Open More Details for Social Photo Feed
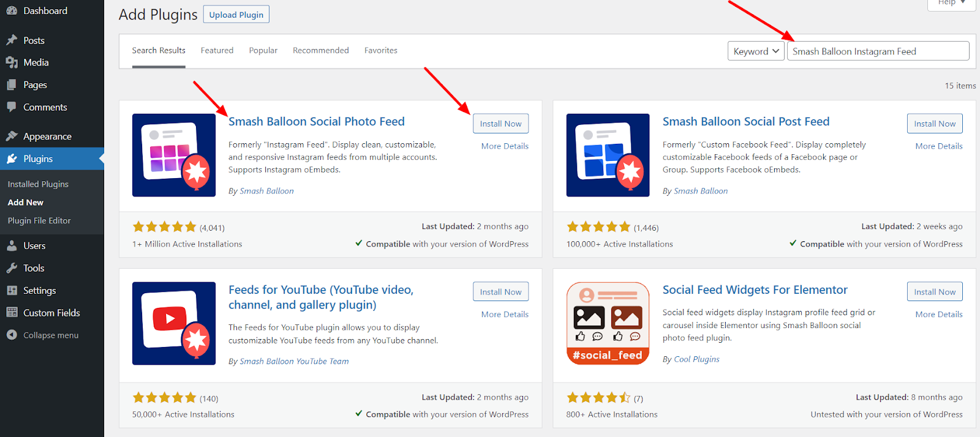The image size is (980, 437). click(x=505, y=146)
